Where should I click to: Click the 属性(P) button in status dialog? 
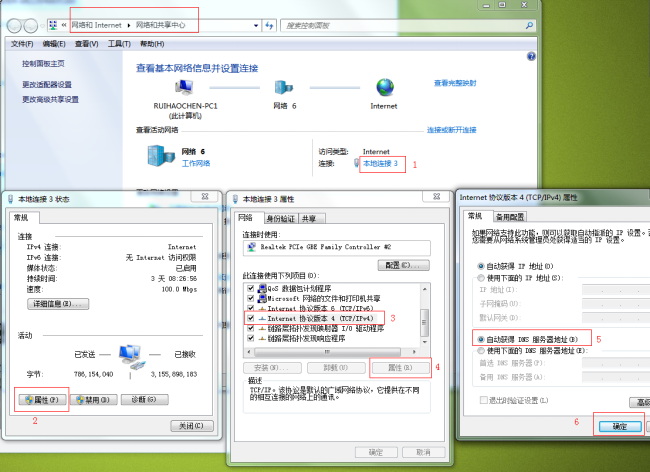tap(43, 400)
